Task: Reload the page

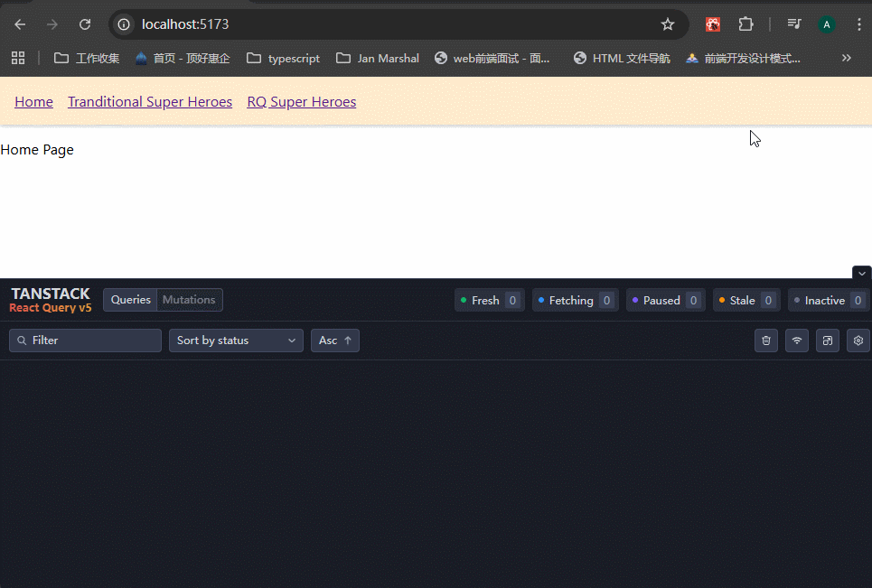Action: [x=85, y=24]
